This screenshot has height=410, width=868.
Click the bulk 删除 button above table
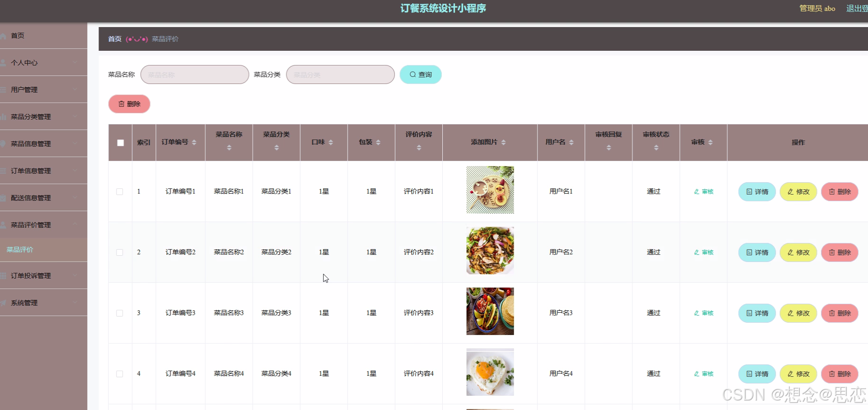[x=129, y=104]
